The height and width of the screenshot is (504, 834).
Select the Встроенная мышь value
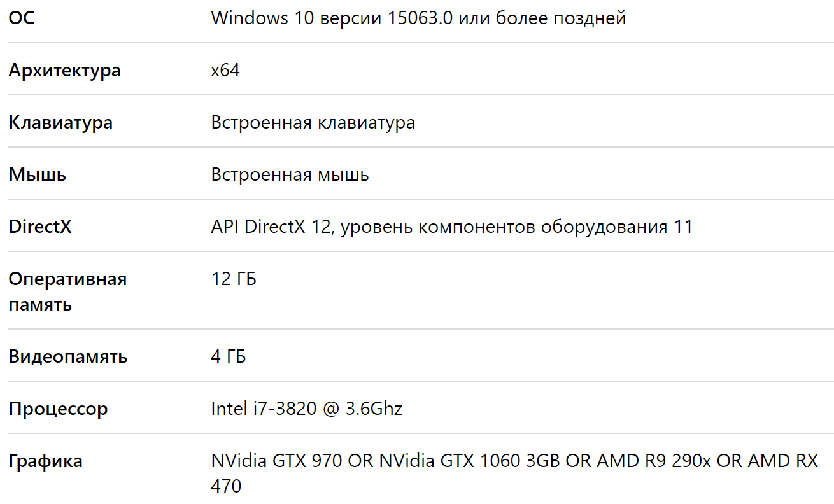(290, 175)
